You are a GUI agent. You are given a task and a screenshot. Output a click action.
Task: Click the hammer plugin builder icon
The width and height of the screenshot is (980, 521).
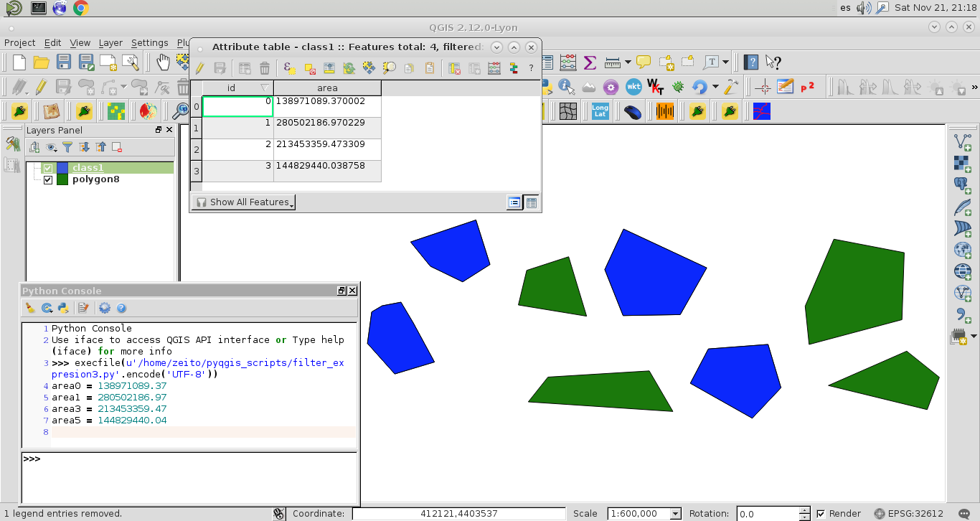coord(731,87)
